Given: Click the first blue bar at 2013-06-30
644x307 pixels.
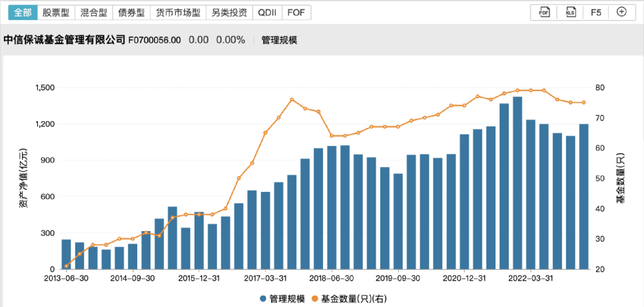Looking at the screenshot, I should 66,254.
